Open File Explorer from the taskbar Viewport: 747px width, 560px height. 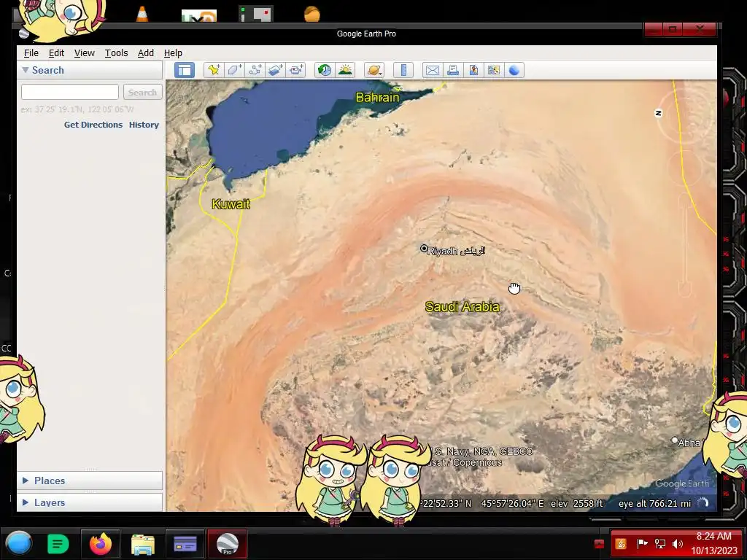(x=142, y=544)
